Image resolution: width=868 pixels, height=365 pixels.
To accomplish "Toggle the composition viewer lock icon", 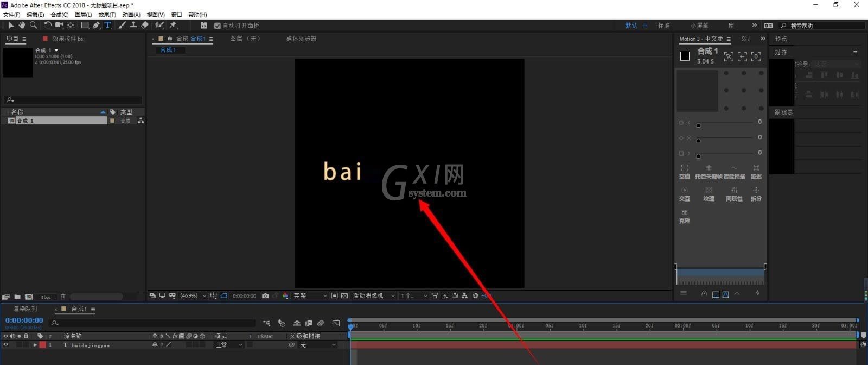I will 170,39.
